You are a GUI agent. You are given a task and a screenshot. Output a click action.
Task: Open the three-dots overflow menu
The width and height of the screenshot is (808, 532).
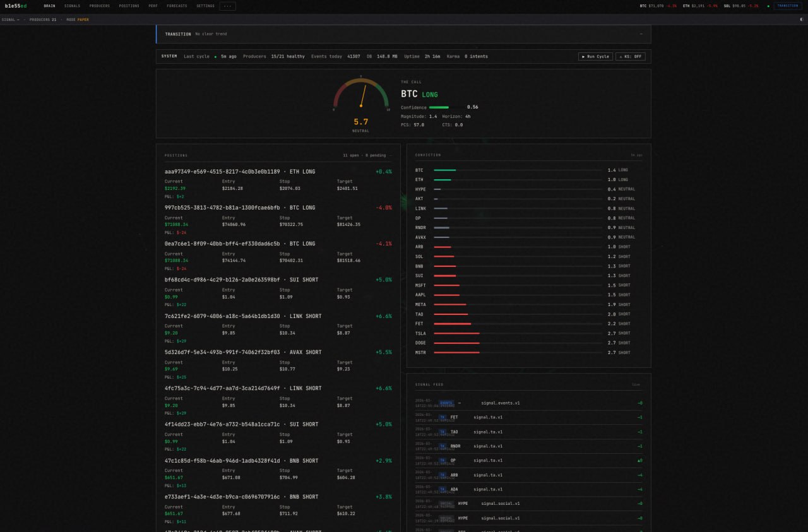(x=227, y=6)
